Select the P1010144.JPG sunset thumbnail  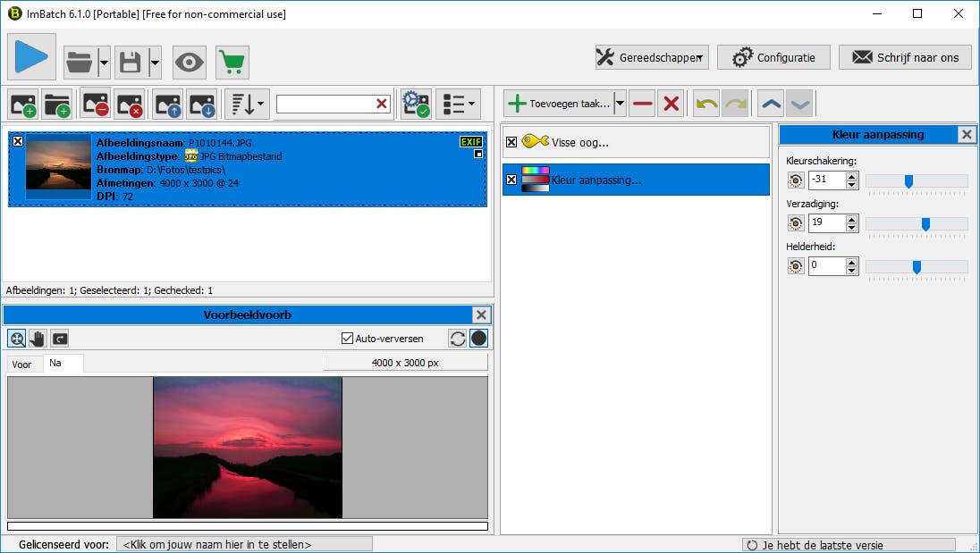[x=58, y=165]
